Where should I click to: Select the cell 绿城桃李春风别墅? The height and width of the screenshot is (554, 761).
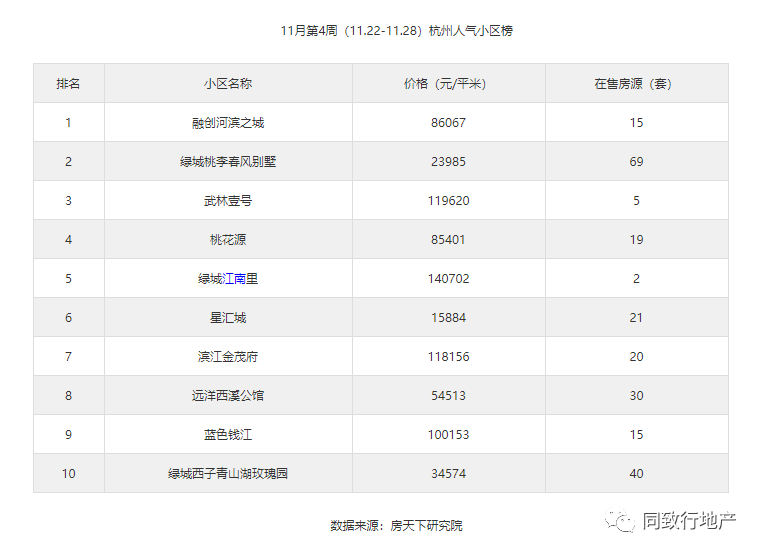click(x=228, y=162)
